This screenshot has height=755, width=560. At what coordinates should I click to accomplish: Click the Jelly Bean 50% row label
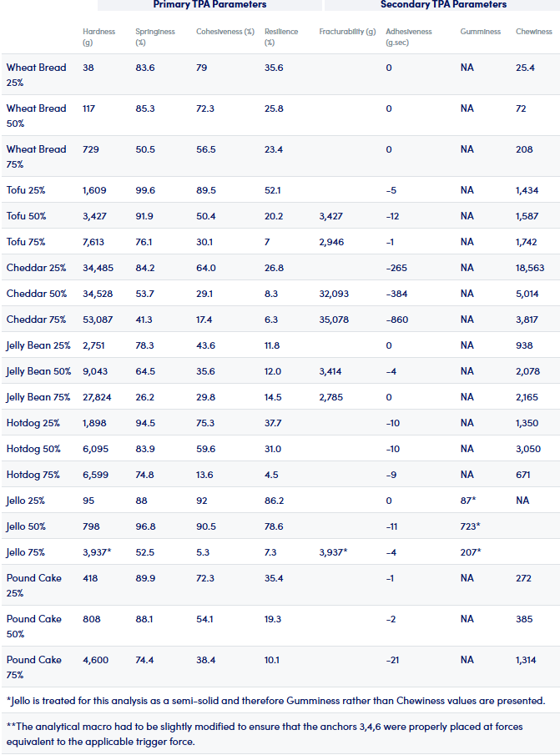(38, 371)
